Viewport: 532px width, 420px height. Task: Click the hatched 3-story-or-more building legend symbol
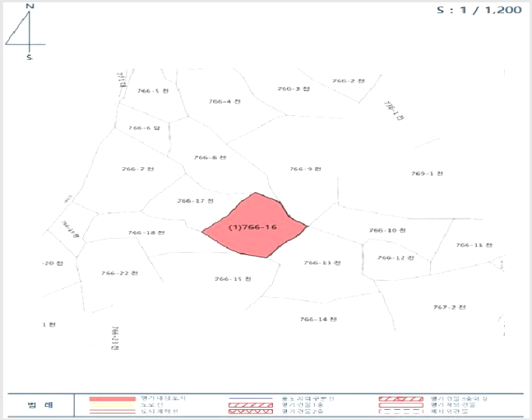point(401,399)
